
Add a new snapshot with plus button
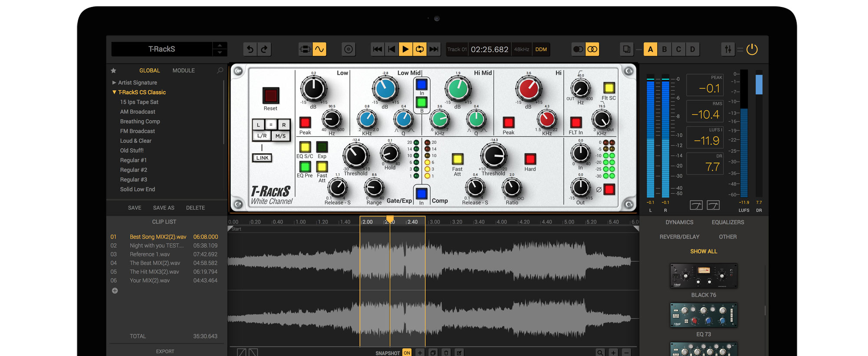click(420, 353)
